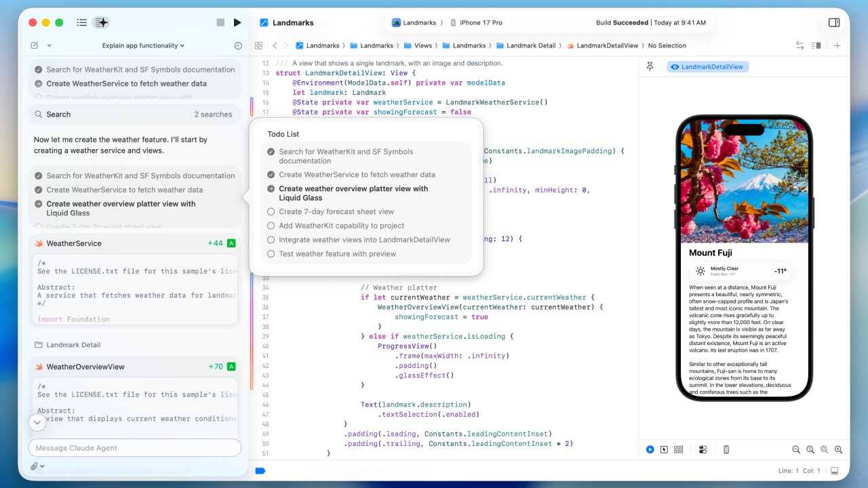Image resolution: width=868 pixels, height=488 pixels.
Task: Click the Message Claude Agent input field
Action: point(134,448)
